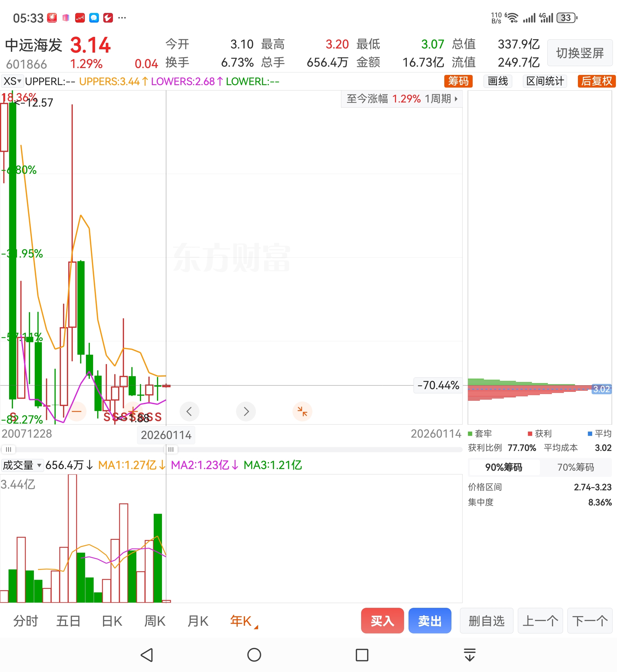Image resolution: width=617 pixels, height=672 pixels.
Task: Click the chart scroll-left arrow icon
Action: tap(189, 411)
